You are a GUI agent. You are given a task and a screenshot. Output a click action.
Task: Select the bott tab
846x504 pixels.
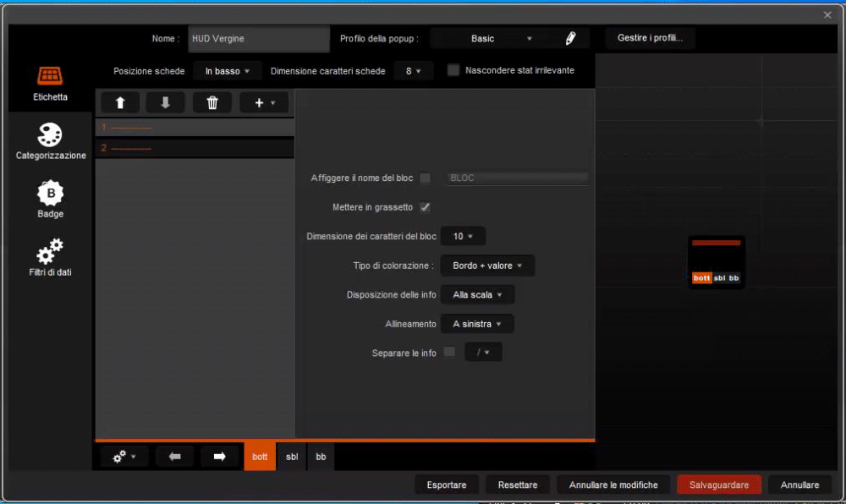tap(260, 457)
